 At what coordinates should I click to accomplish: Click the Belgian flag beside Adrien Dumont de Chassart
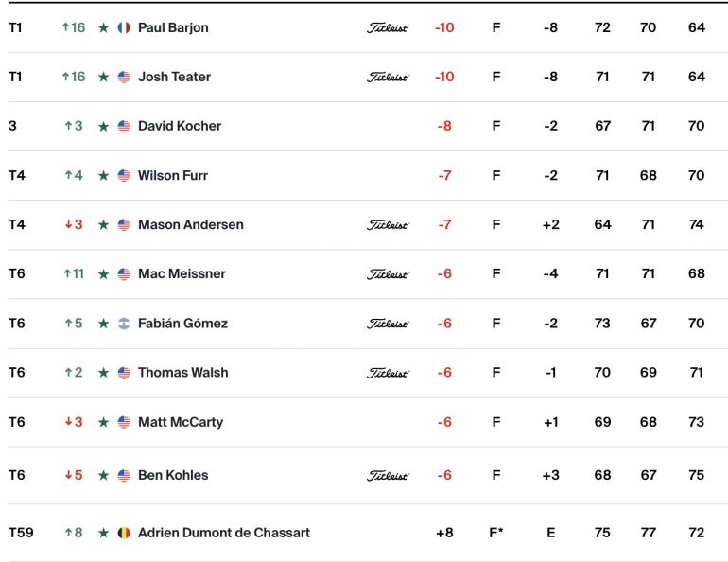(x=124, y=533)
